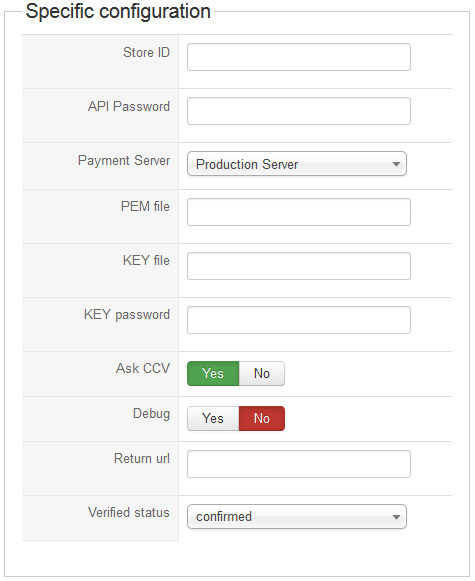Click the Payment Server label
The height and width of the screenshot is (581, 475).
[124, 161]
